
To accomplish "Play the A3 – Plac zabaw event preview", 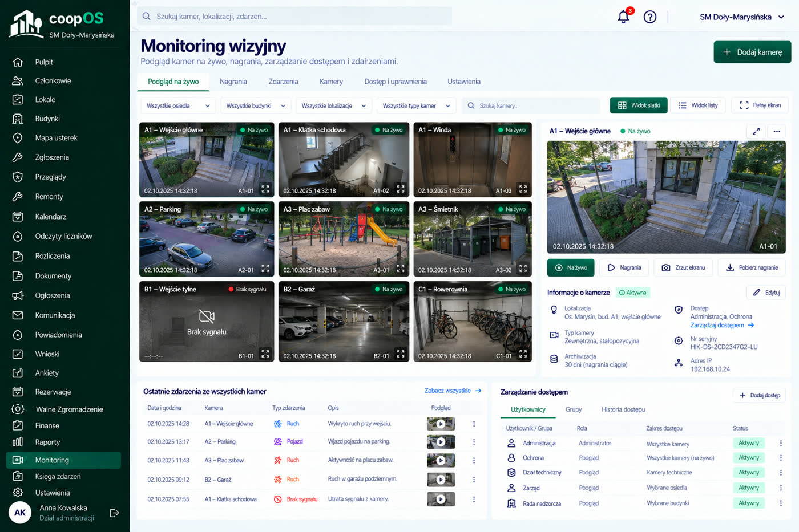I will [441, 461].
